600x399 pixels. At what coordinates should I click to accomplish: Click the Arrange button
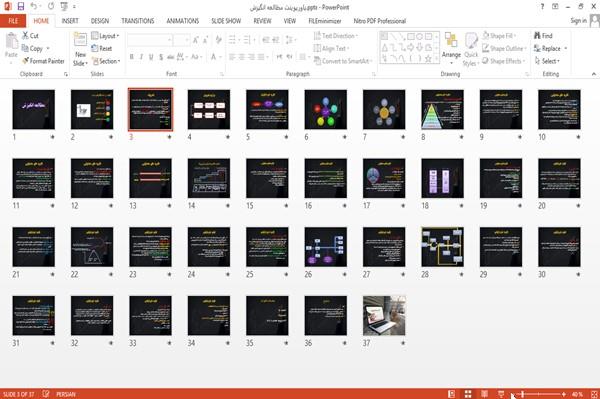(x=451, y=48)
